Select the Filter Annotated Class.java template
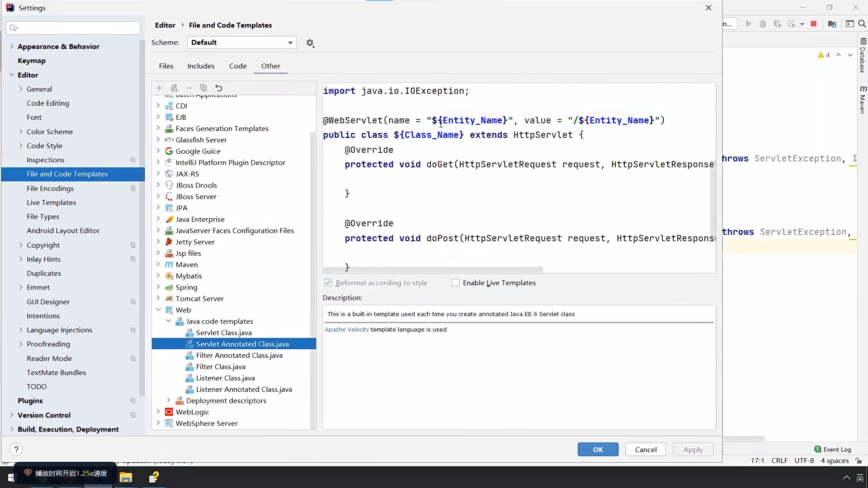Viewport: 868px width, 488px height. [239, 356]
